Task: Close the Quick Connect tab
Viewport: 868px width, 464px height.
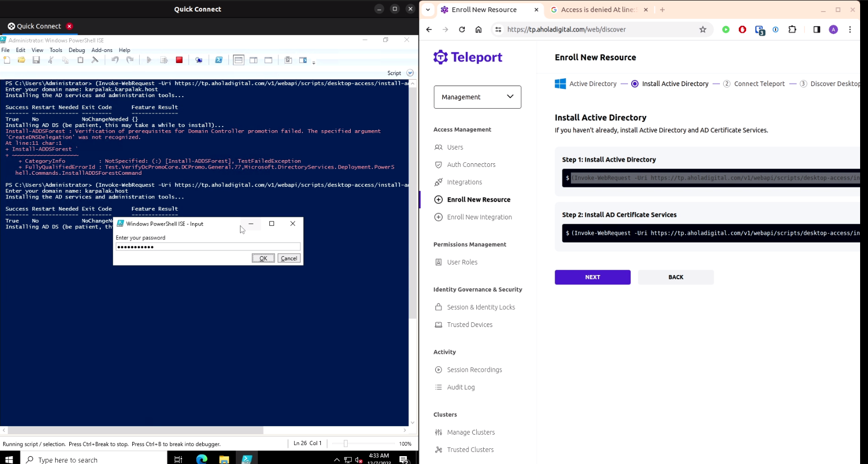Action: 69,26
